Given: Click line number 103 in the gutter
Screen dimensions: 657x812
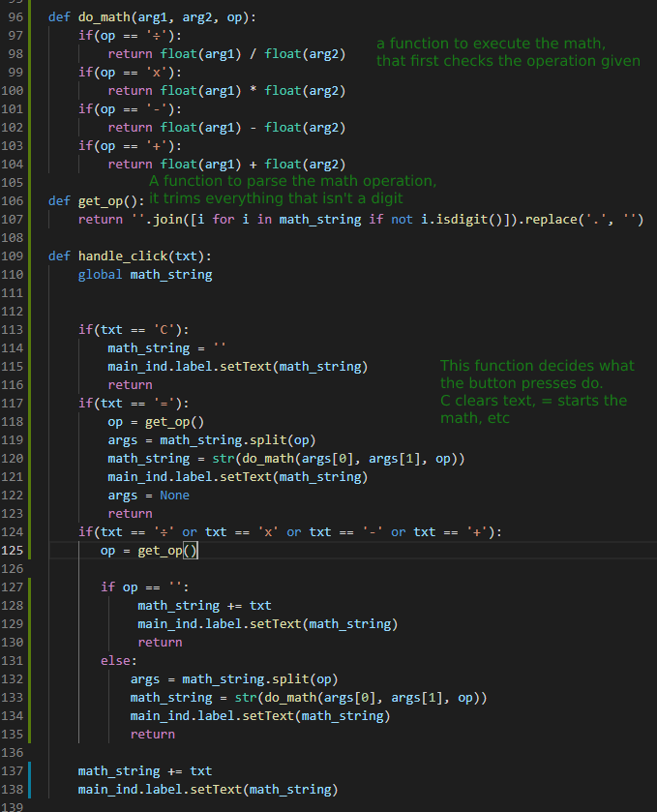Looking at the screenshot, I should [12, 146].
